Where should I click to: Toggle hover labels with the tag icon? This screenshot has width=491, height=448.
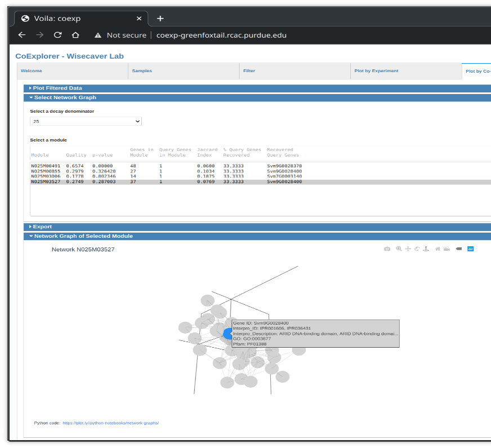click(458, 249)
